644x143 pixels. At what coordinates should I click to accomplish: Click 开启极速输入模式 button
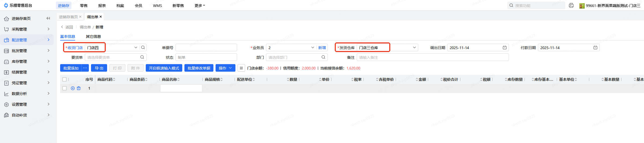point(164,68)
